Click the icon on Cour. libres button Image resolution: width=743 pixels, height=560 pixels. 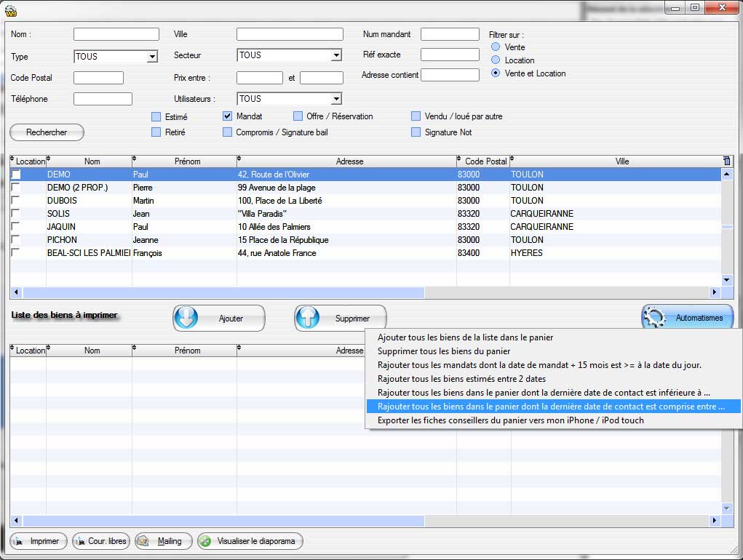pos(80,542)
